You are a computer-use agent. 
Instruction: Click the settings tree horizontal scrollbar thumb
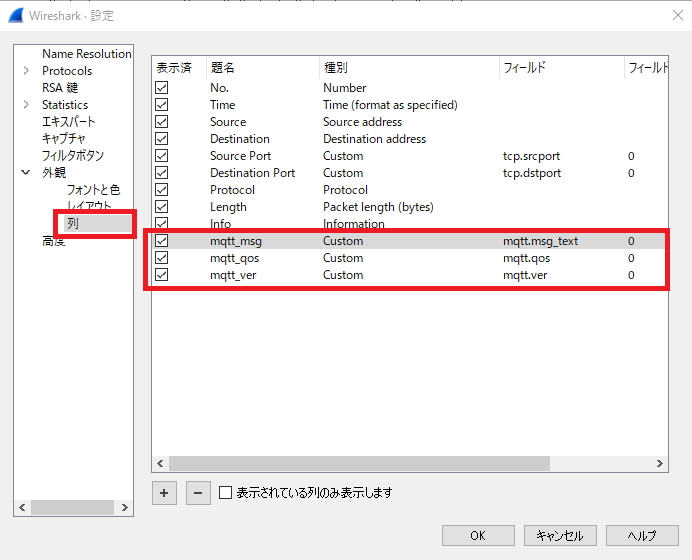72,507
